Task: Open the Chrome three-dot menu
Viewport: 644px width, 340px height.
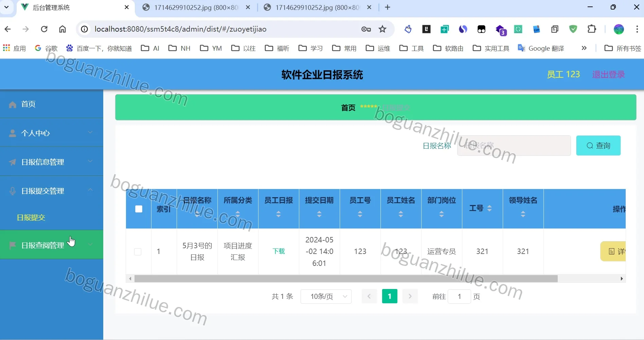Action: click(637, 29)
